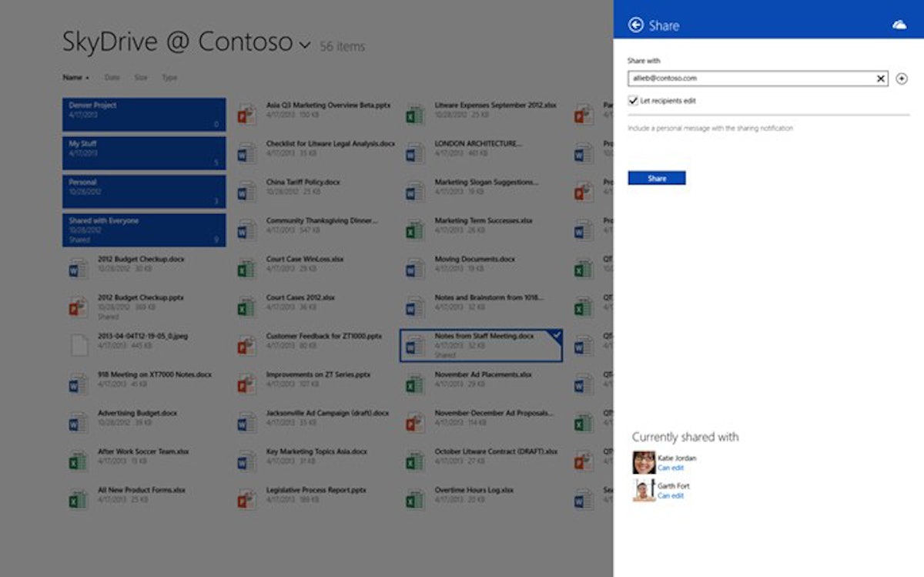The image size is (924, 577).
Task: Click the Excel icon beside Overtime Hours Log.xlsx
Action: 415,498
